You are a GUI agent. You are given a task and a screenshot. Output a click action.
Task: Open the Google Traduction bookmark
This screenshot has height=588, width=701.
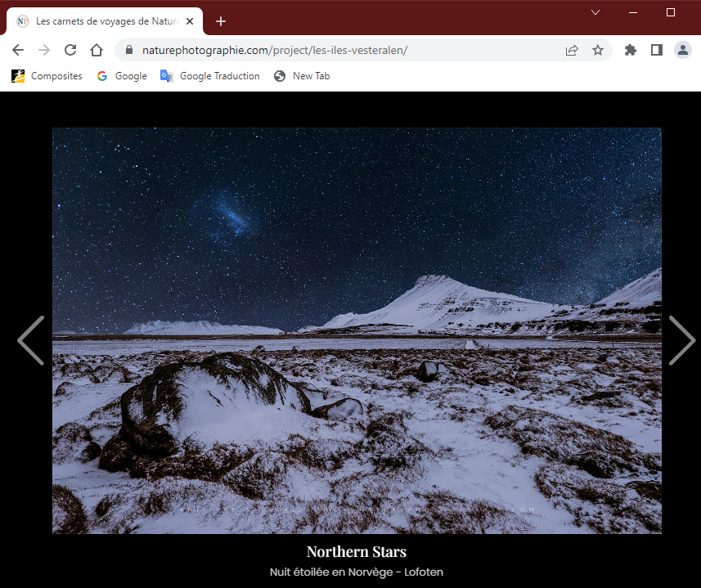click(x=209, y=76)
